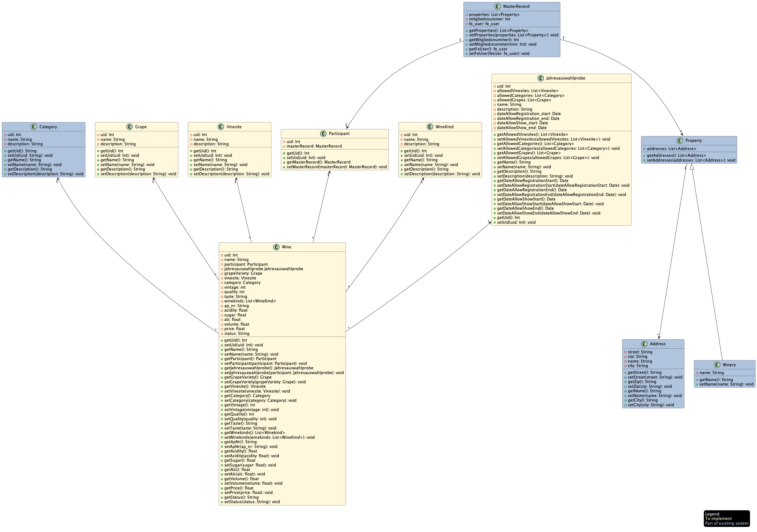Click the WineKind class circle icon
The image size is (757, 532).
430,127
